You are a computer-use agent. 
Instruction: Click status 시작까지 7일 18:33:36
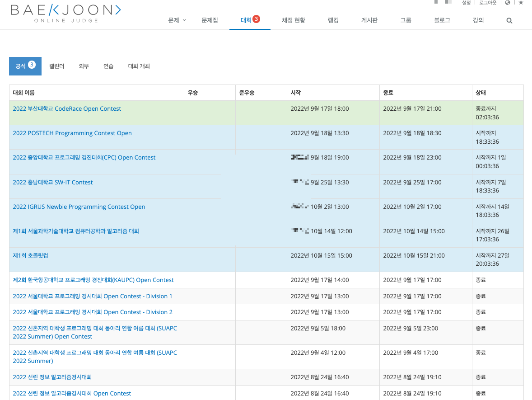pos(491,186)
